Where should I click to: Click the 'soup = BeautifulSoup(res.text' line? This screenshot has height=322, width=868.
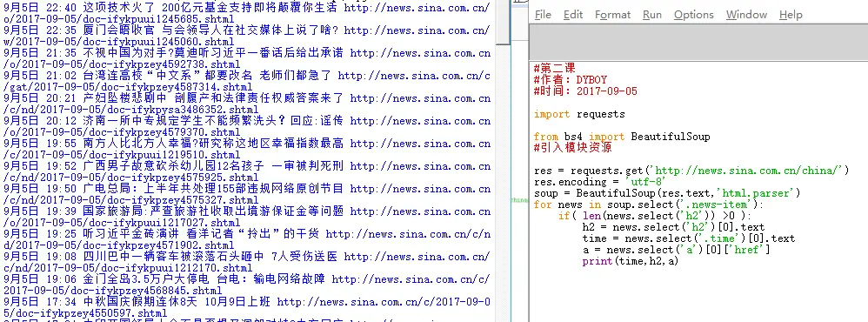pyautogui.click(x=667, y=193)
